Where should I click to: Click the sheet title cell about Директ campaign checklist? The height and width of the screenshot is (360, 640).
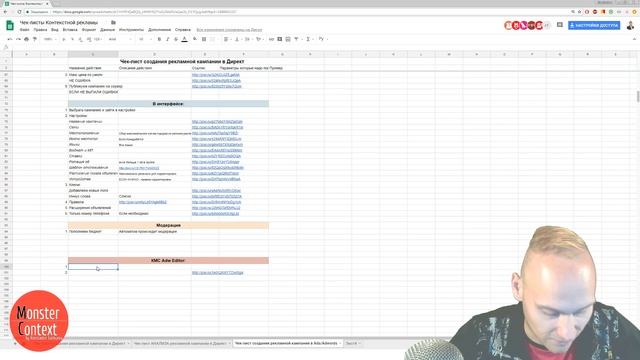coord(182,61)
